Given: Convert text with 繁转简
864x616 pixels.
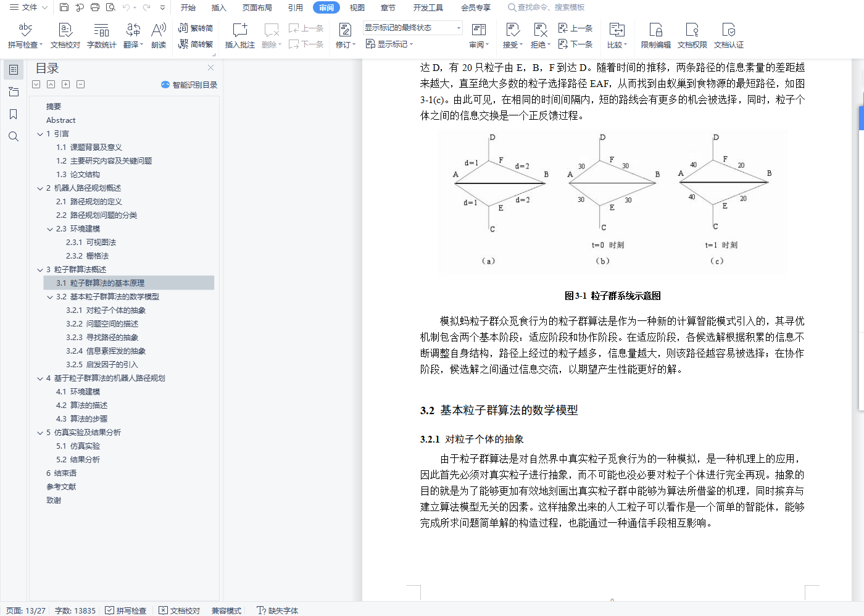Looking at the screenshot, I should 196,28.
